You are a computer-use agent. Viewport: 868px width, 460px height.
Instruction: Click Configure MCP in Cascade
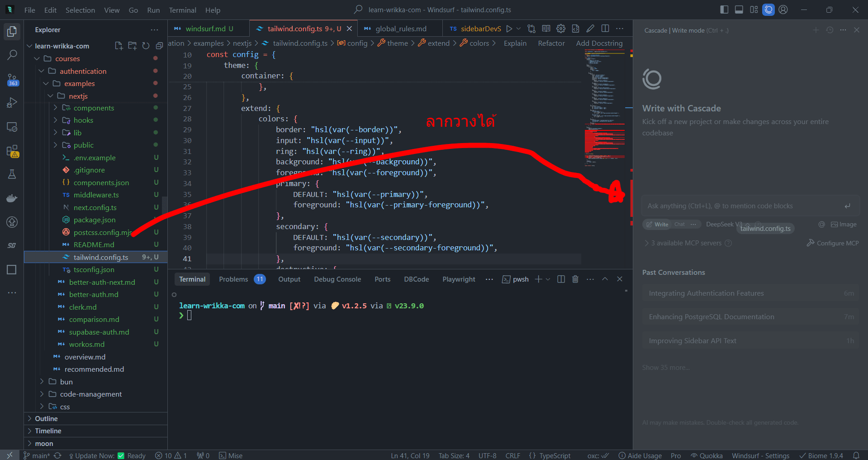[x=833, y=243]
